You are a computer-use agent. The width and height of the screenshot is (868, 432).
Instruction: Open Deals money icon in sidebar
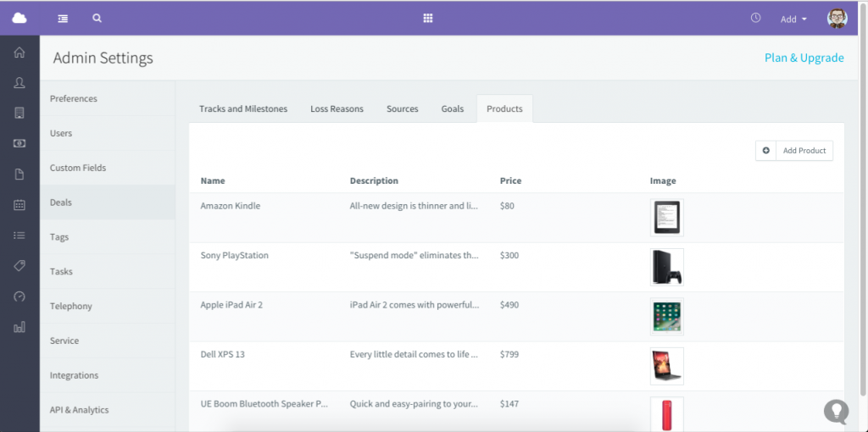coord(19,143)
